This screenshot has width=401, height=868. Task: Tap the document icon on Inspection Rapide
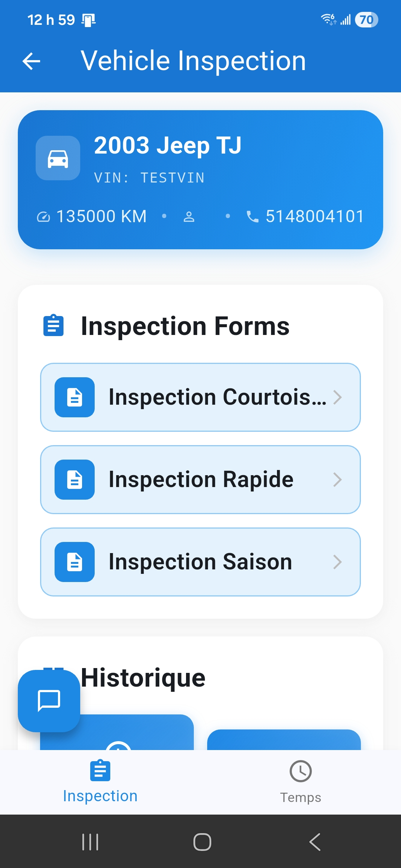[x=74, y=479]
